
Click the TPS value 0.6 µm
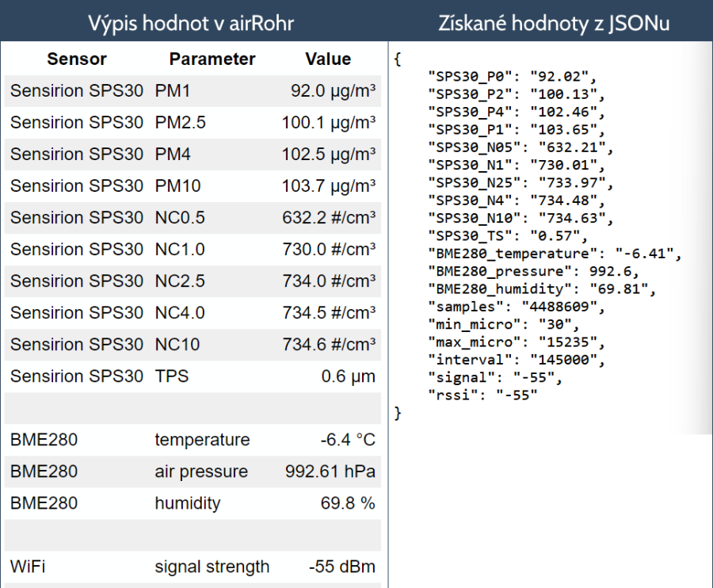point(348,376)
